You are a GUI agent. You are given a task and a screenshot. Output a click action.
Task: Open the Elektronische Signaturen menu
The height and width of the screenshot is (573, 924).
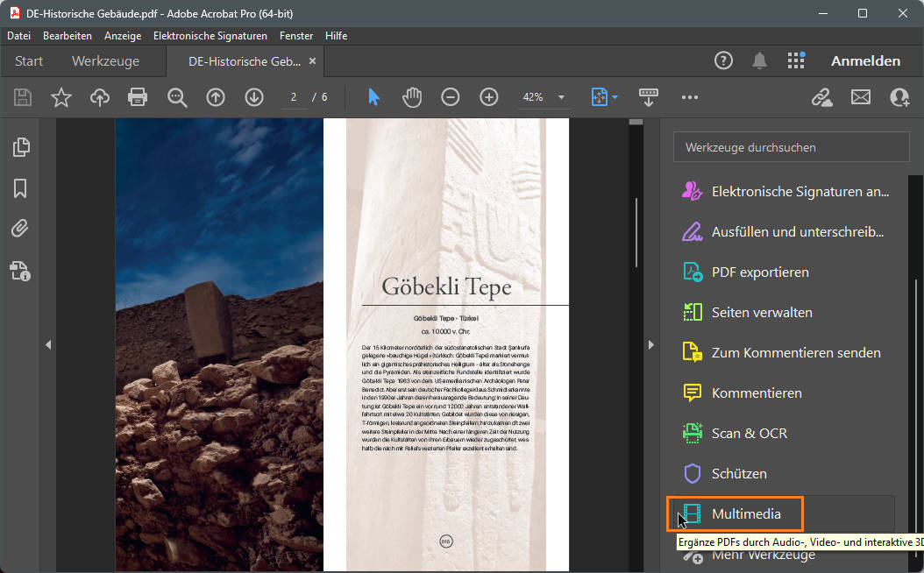(210, 36)
